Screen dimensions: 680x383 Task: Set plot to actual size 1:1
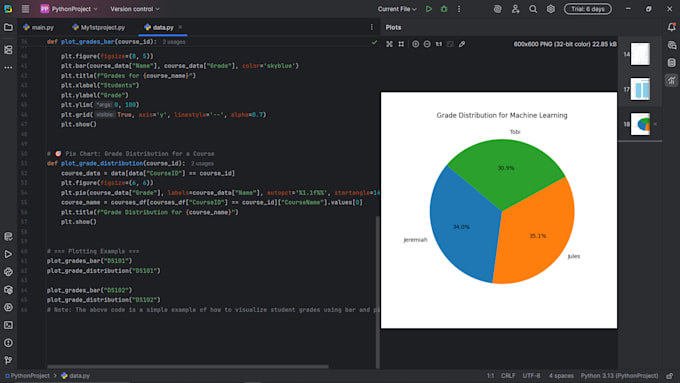(x=439, y=44)
